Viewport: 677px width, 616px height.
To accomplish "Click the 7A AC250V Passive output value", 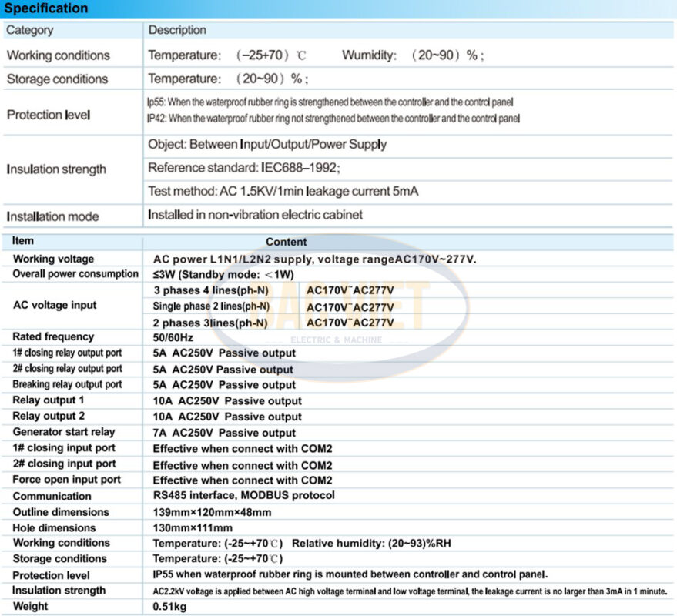I will pos(224,433).
